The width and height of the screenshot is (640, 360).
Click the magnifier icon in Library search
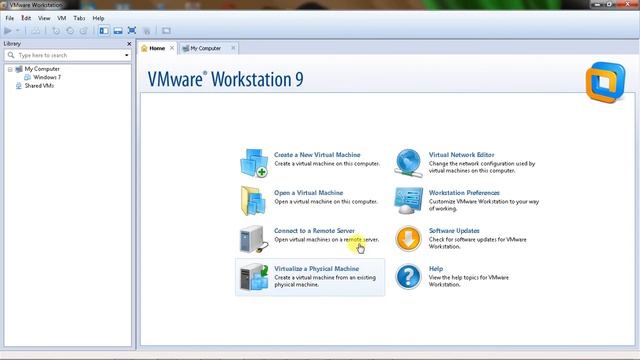11,55
